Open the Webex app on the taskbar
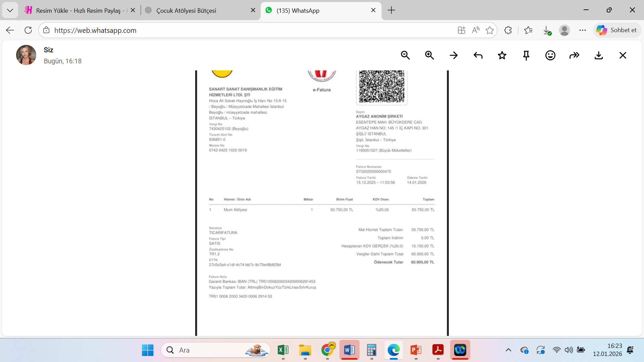This screenshot has height=362, width=644. [x=460, y=350]
